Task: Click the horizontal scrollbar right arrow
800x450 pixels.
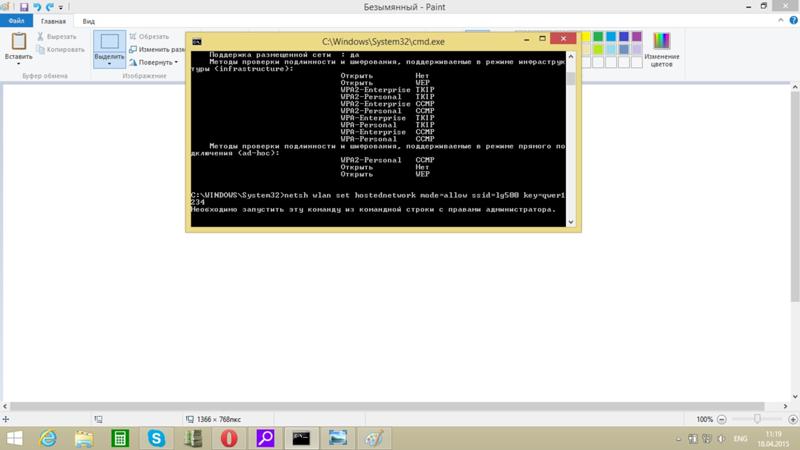Action: [785, 406]
